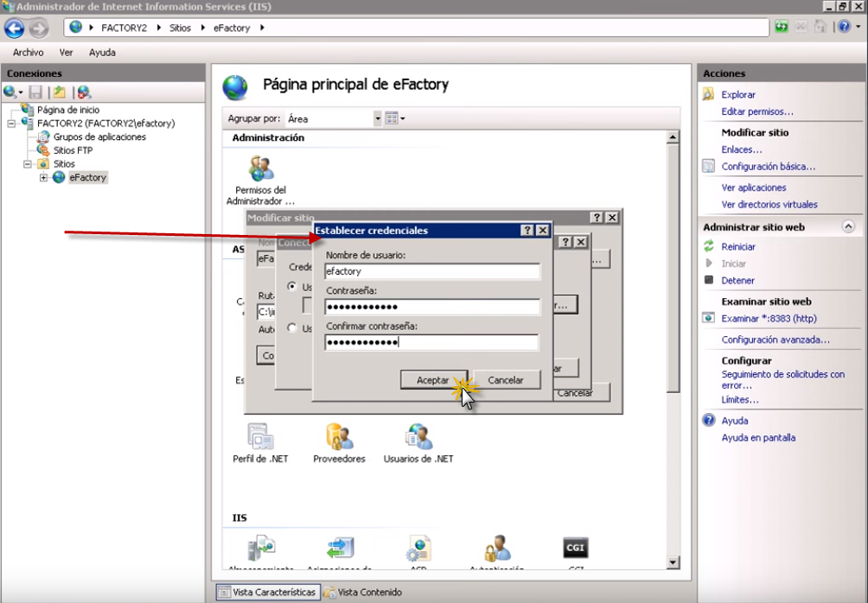
Task: Open the connect dropdown in the Conexiones toolbar
Action: point(21,92)
